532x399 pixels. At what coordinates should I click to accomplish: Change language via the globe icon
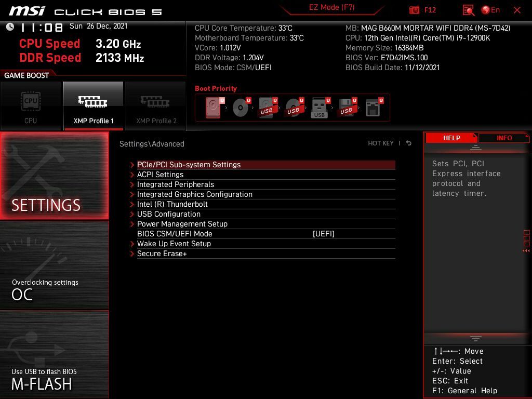click(x=486, y=10)
